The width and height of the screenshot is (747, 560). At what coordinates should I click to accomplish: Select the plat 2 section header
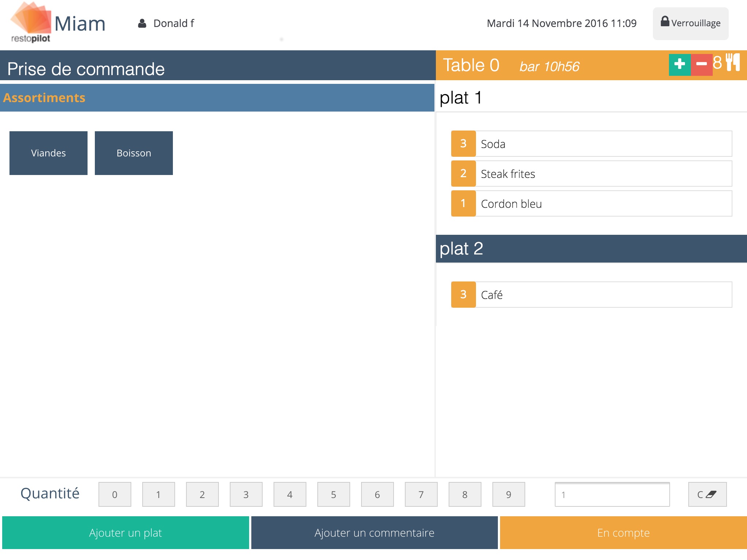coord(591,249)
